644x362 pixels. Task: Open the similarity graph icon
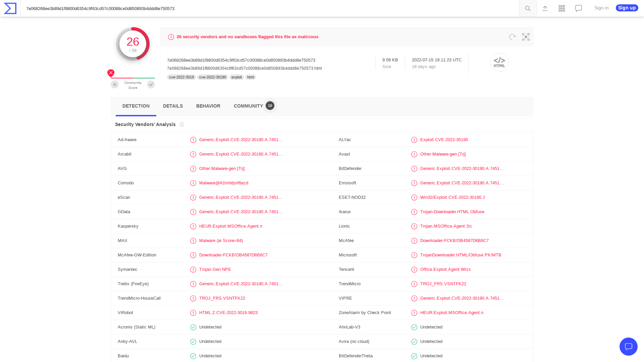click(x=526, y=37)
